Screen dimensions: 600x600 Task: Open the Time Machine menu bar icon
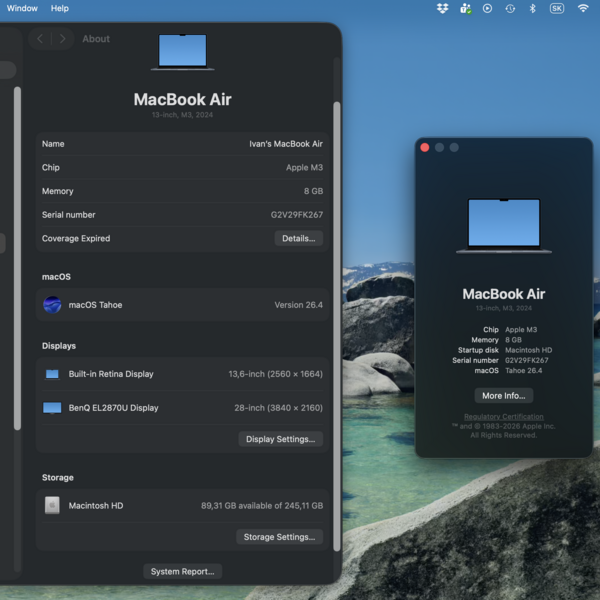coord(510,8)
